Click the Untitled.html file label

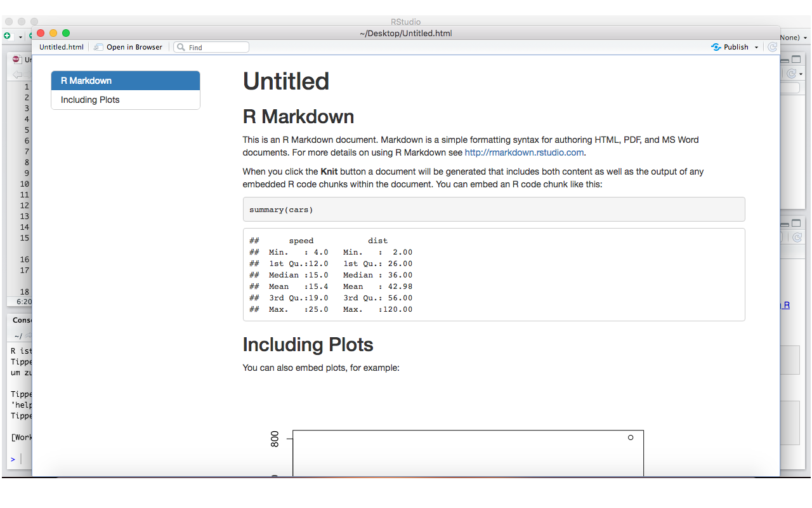coord(61,47)
